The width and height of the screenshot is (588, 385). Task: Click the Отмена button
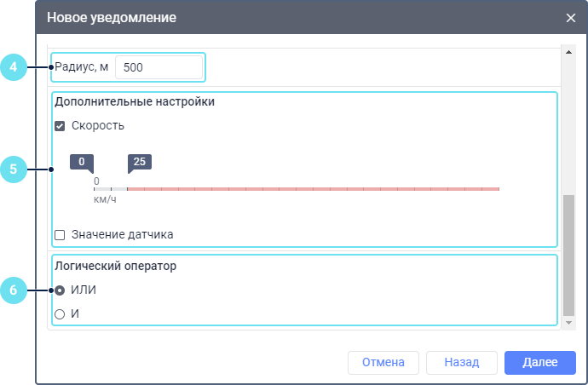(383, 363)
